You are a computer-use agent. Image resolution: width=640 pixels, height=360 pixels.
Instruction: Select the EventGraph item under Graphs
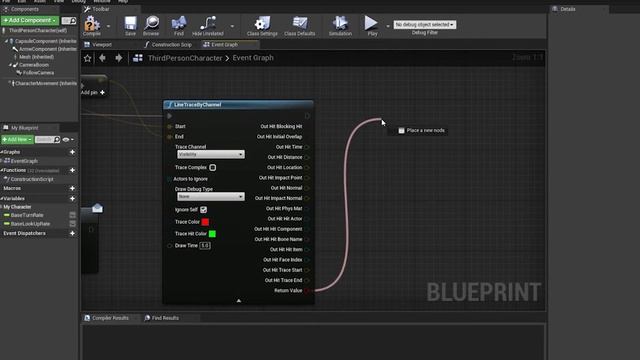tap(24, 161)
